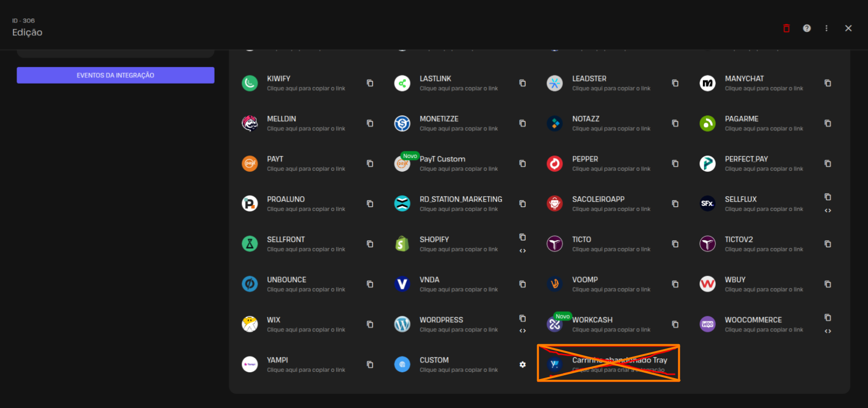This screenshot has width=868, height=408.
Task: Select the PEPPER integration name
Action: click(x=585, y=159)
